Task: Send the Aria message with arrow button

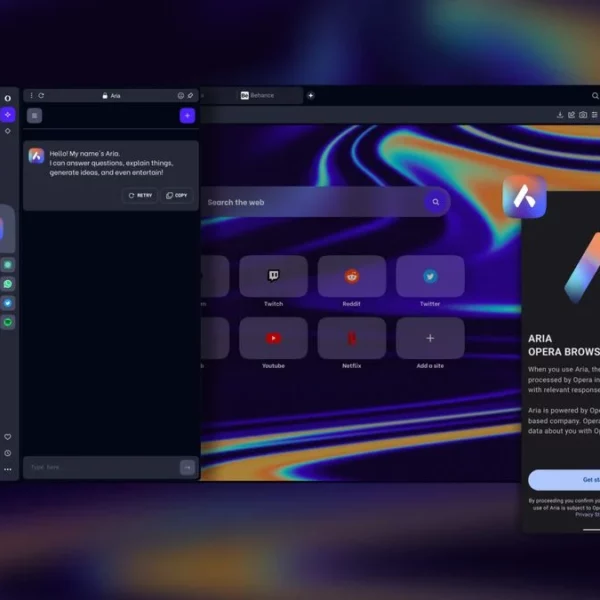Action: (188, 467)
